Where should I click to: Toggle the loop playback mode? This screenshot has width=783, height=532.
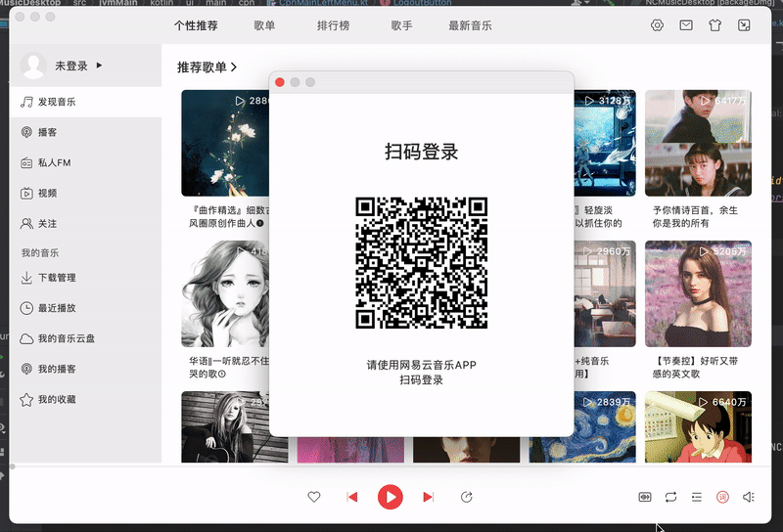tap(670, 497)
